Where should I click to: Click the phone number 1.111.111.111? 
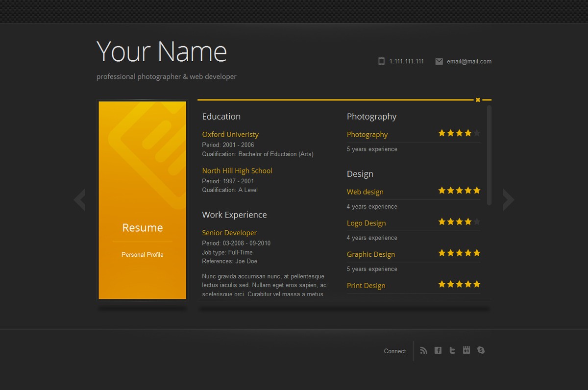click(406, 61)
